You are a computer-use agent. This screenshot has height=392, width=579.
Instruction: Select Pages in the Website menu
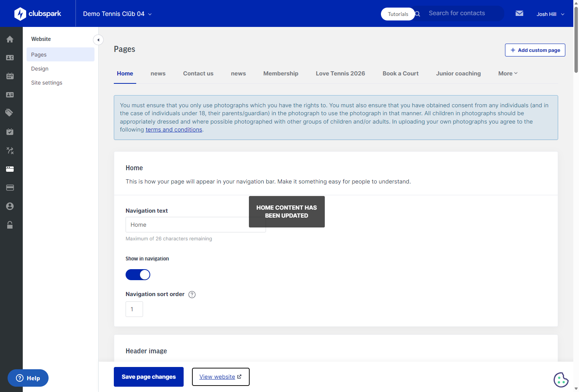click(60, 55)
